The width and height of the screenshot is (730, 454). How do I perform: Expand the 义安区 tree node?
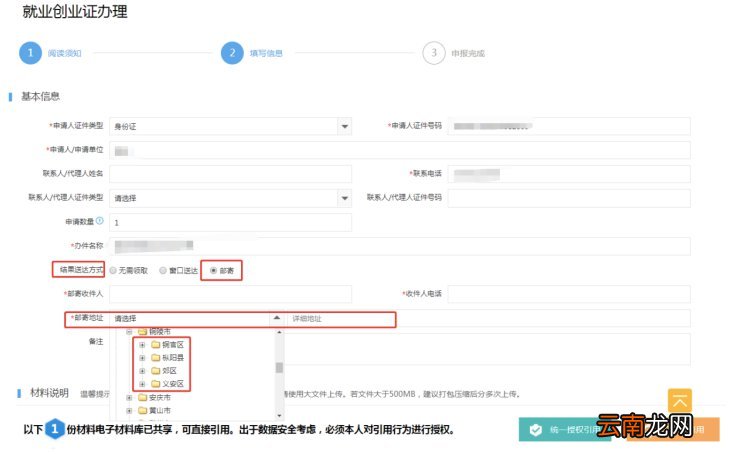point(142,384)
